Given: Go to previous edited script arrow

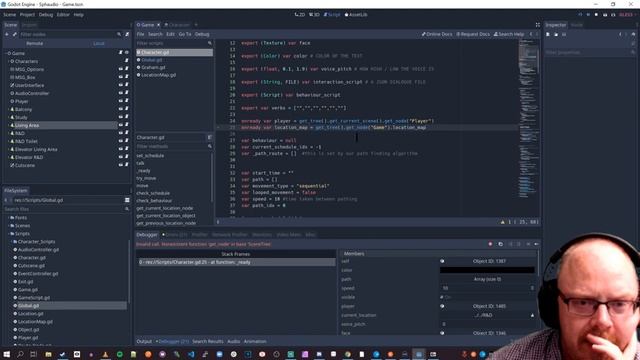Looking at the screenshot, I should tap(531, 34).
